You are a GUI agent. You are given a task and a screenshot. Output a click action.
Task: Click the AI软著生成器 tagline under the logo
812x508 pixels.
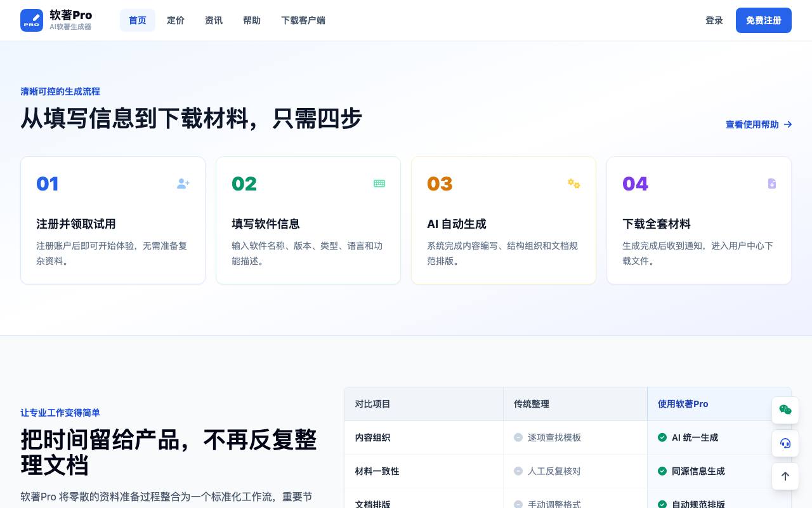pos(70,27)
